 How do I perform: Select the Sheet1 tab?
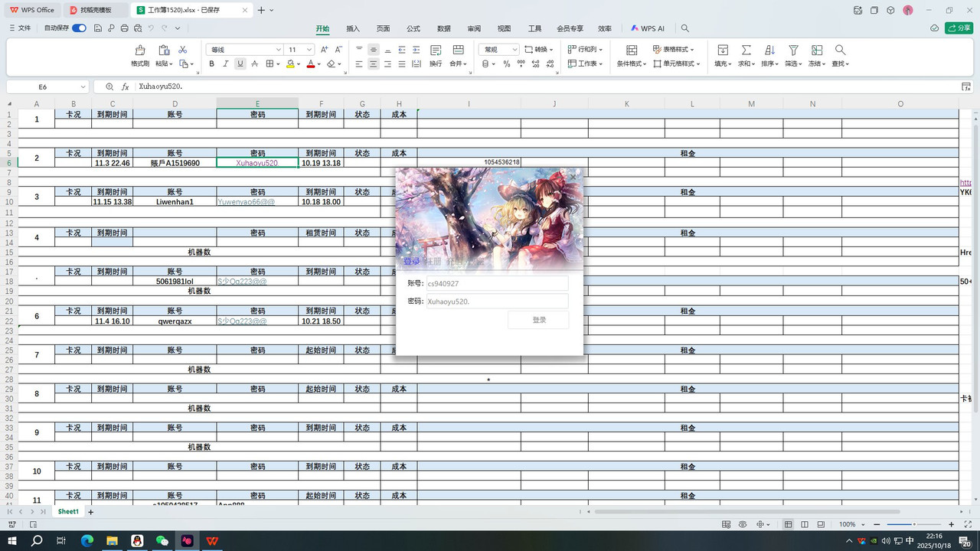[68, 512]
